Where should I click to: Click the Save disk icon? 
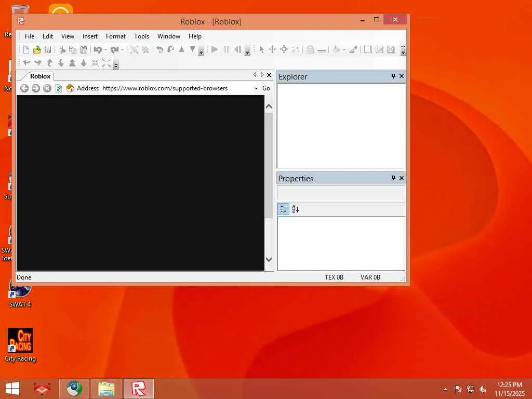(x=47, y=49)
